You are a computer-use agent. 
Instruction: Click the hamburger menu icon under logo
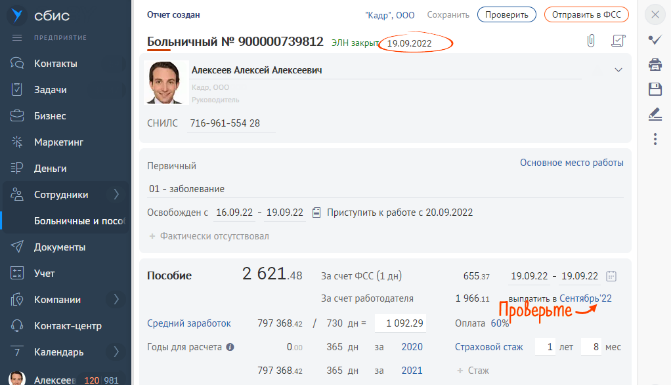pyautogui.click(x=17, y=38)
